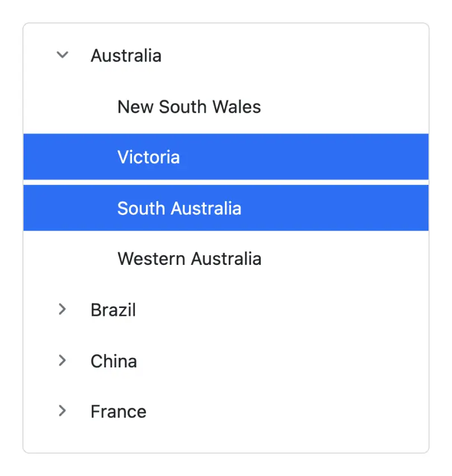Click the highlighted South Australia item
The height and width of the screenshot is (476, 452).
click(179, 208)
